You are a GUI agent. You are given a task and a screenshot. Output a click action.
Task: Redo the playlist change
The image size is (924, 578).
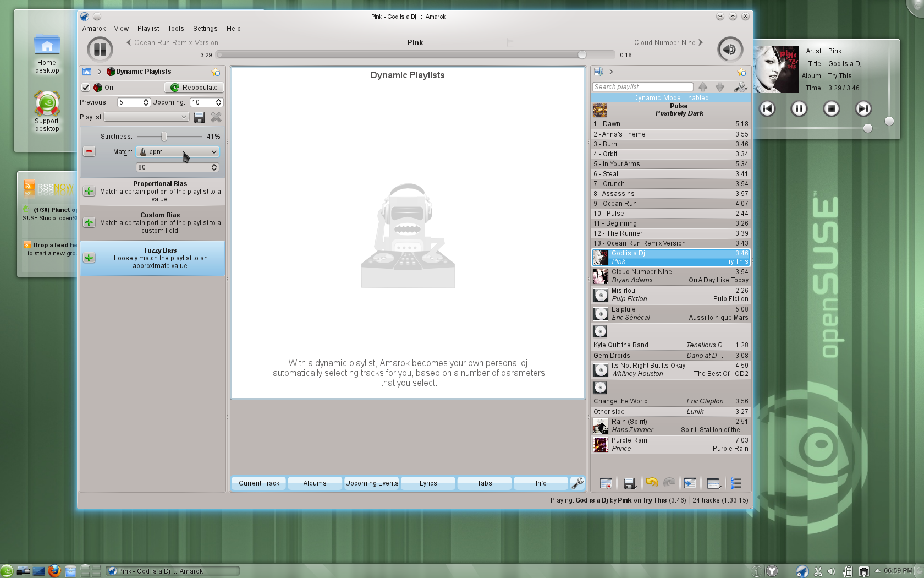pyautogui.click(x=669, y=483)
